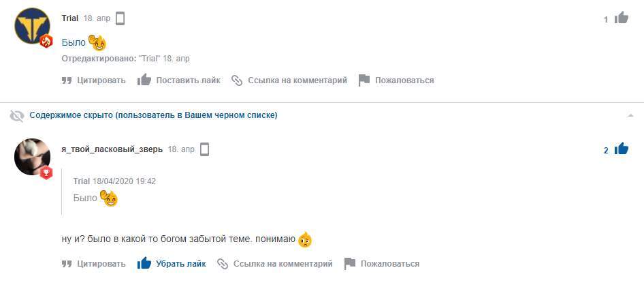Click the mobile icon beside я_твой_ласковый_зверь's date
The width and height of the screenshot is (644, 283).
coord(204,149)
